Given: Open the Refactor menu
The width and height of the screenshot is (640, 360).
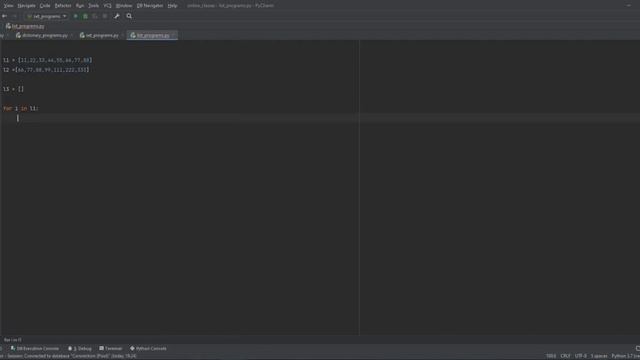Looking at the screenshot, I should 63,6.
